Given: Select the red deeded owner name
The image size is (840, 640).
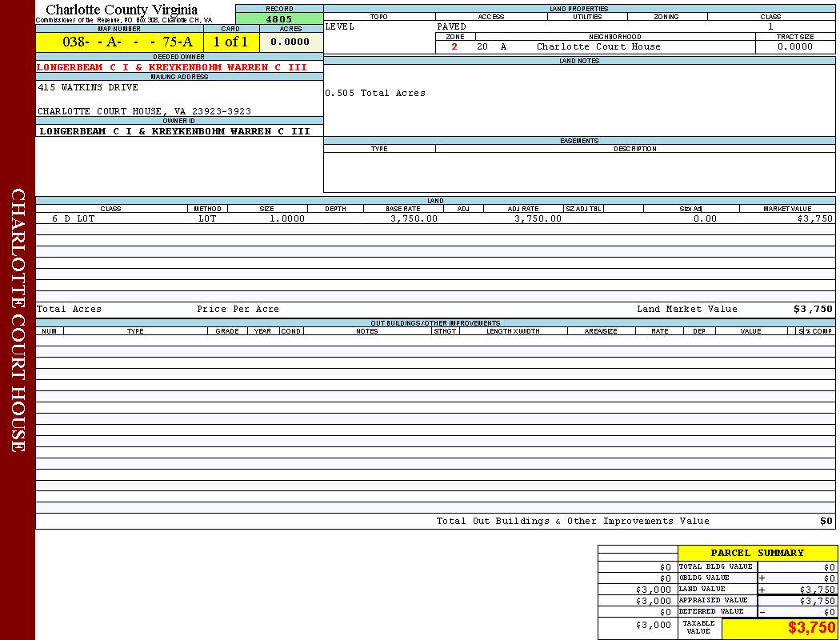Looking at the screenshot, I should tap(172, 67).
